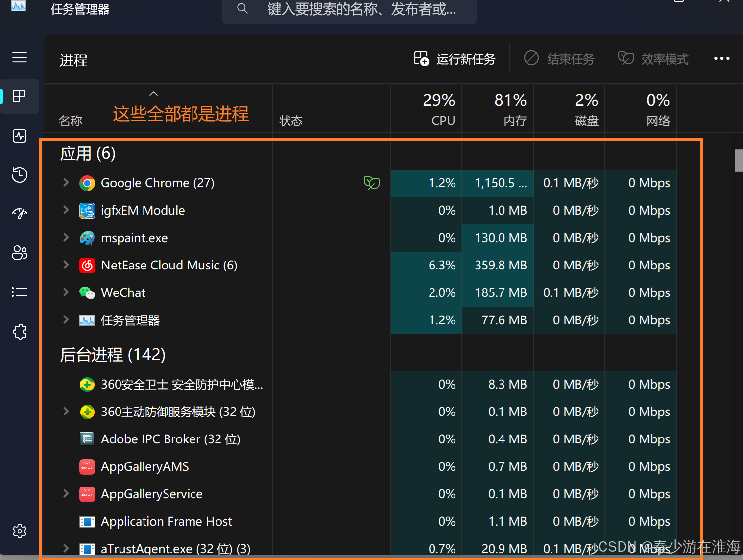Click the Adobe IPC Broker icon

point(87,439)
